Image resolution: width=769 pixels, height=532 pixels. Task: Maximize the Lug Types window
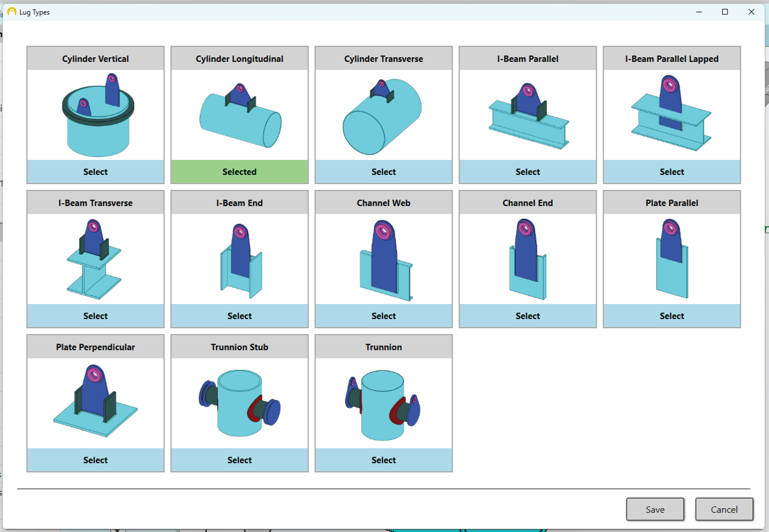[x=725, y=12]
